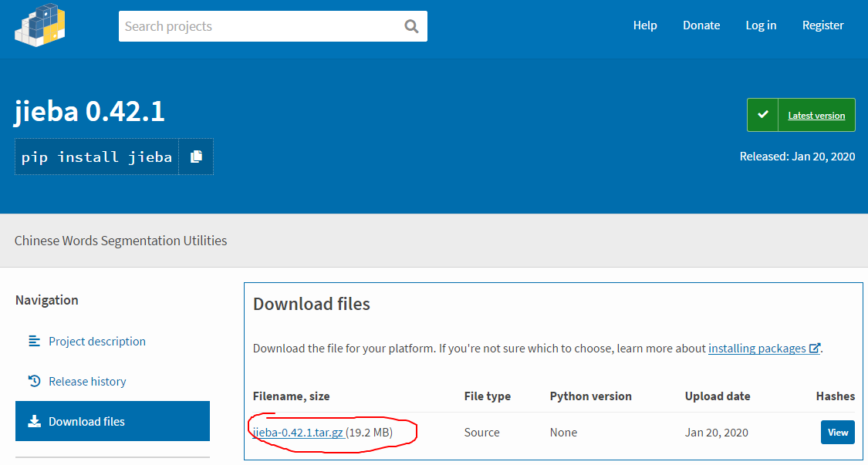Click the Navigation heading
The image size is (868, 465).
pos(47,300)
